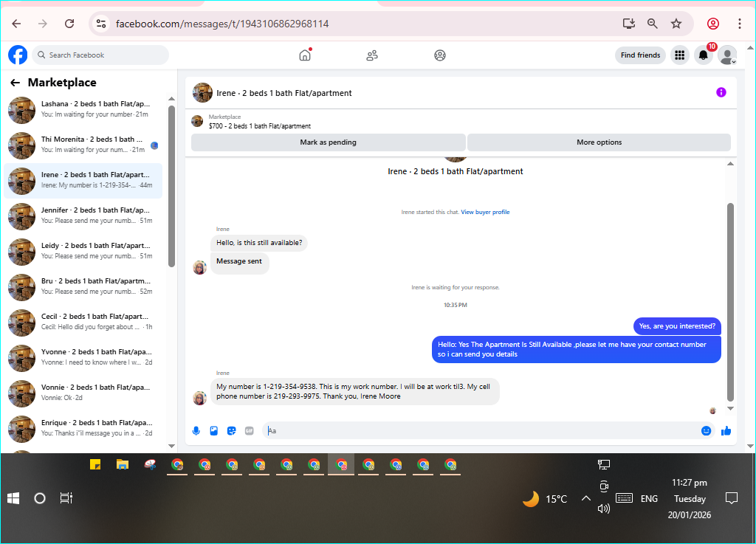
Task: Open Leidy conversation
Action: (83, 252)
